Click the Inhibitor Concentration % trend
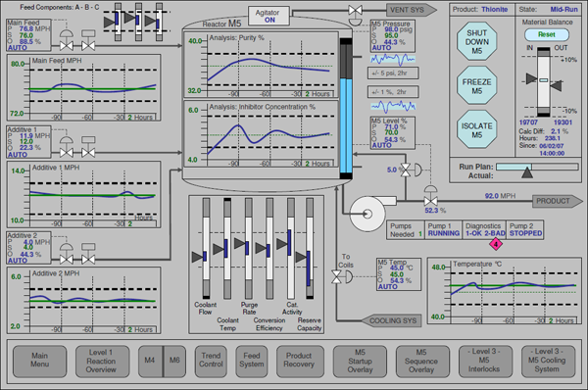The width and height of the screenshot is (588, 390). [x=261, y=133]
